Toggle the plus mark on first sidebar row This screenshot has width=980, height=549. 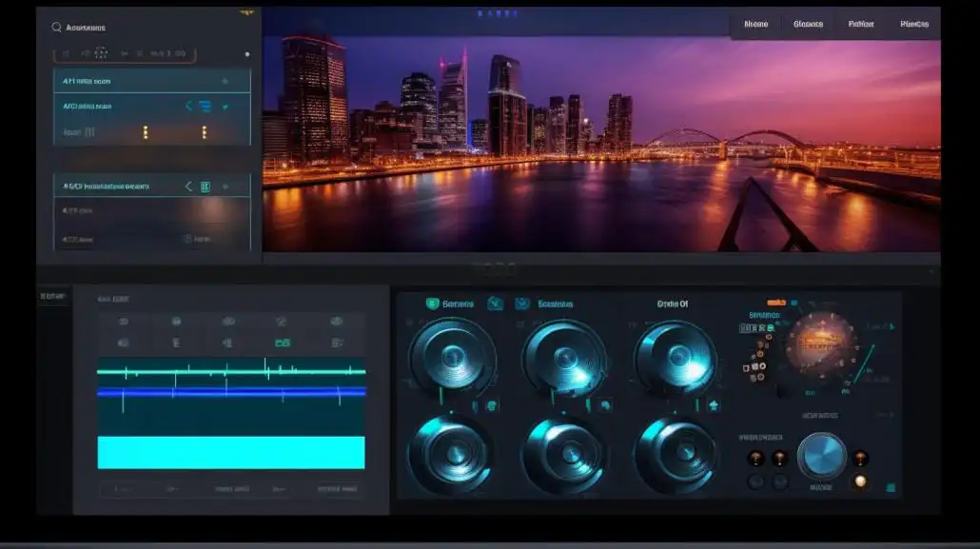[225, 82]
